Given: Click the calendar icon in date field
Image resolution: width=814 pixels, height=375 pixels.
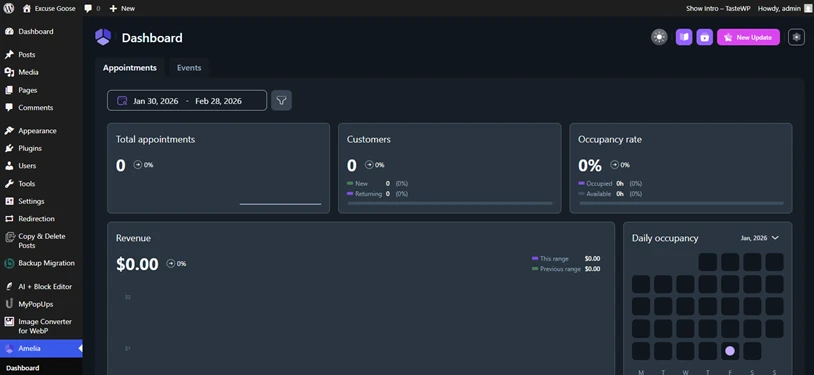Looking at the screenshot, I should click(x=122, y=101).
